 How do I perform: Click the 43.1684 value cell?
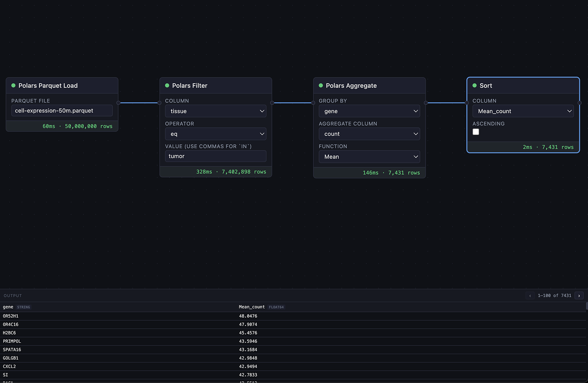point(248,349)
